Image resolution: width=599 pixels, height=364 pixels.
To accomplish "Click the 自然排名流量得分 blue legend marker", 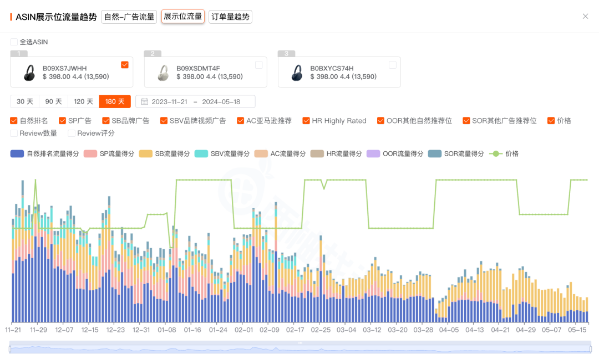I will point(18,154).
